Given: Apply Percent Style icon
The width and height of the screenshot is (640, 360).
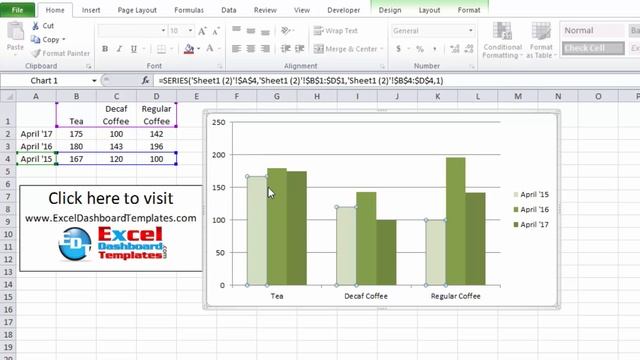Looking at the screenshot, I should pyautogui.click(x=420, y=49).
